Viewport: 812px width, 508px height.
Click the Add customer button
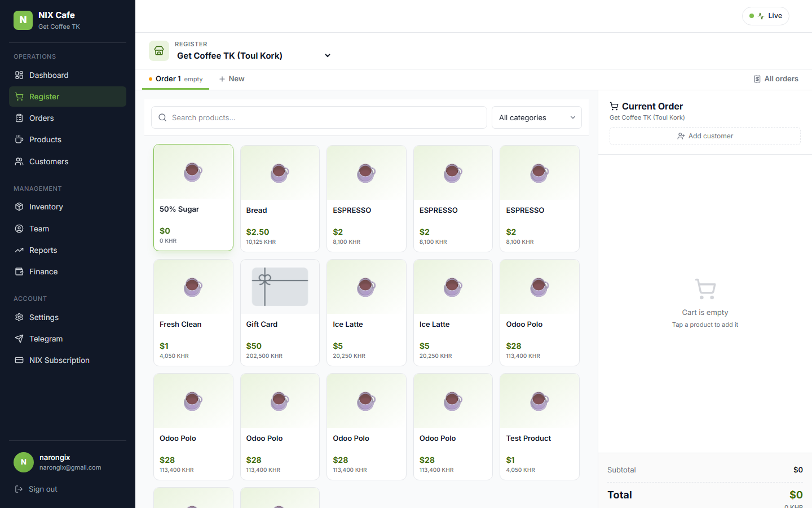(x=705, y=136)
